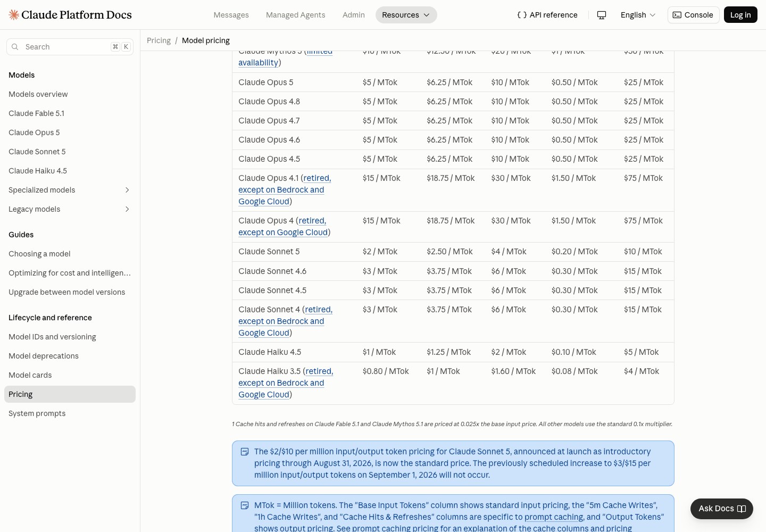Select Claude Sonnet 5 in the sidebar
This screenshot has width=766, height=532.
70,152
